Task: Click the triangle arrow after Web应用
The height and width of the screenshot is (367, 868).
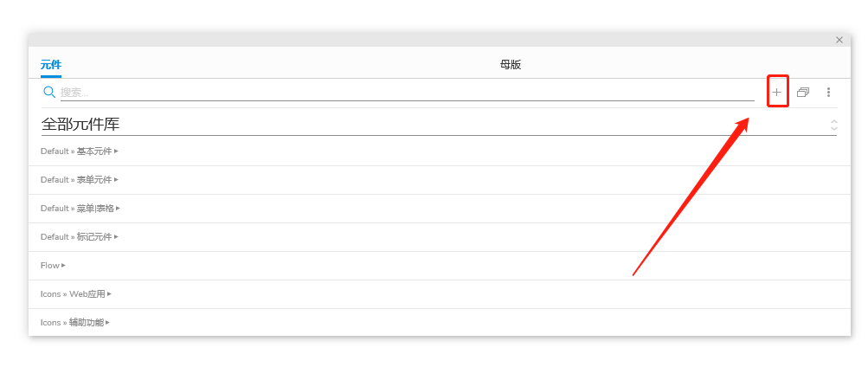Action: click(109, 294)
